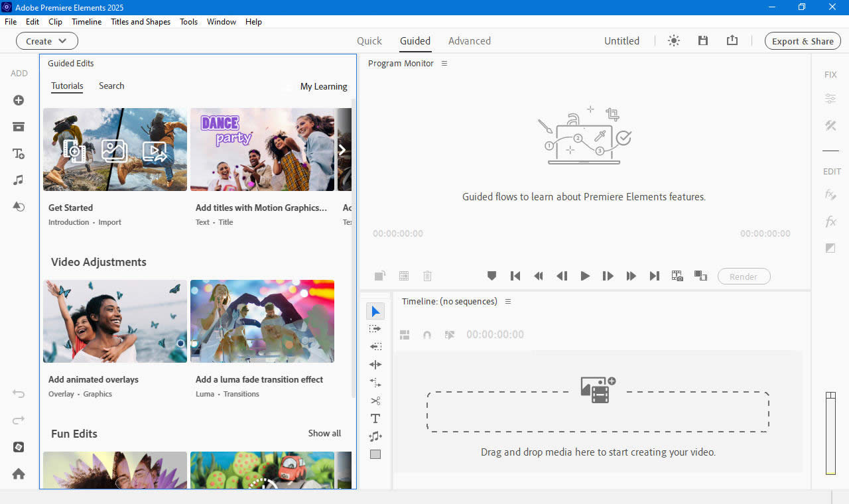Viewport: 849px width, 504px height.
Task: Open the Effects fx icon
Action: coord(830,221)
